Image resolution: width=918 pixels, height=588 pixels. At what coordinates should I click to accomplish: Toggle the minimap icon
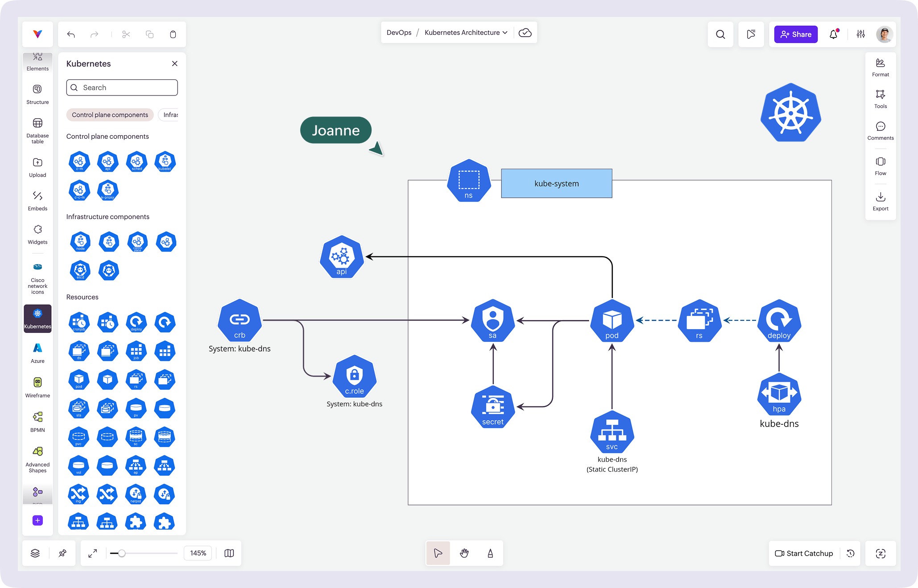(229, 553)
